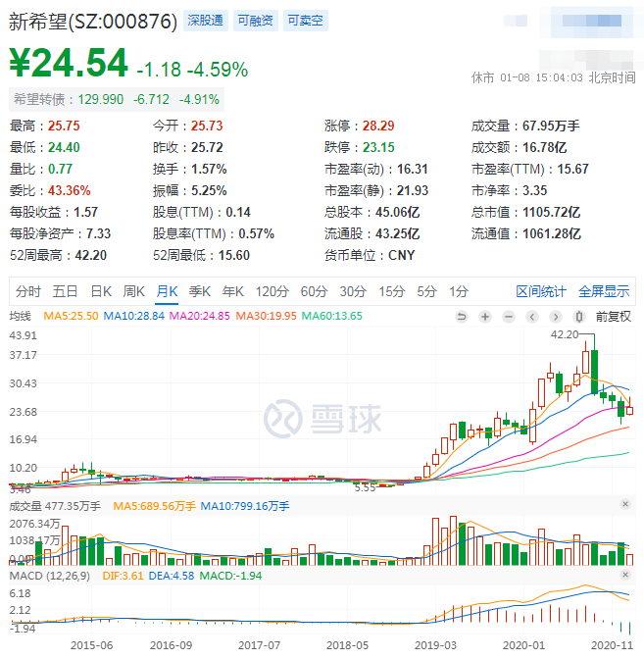Viewport: 644px width, 659px height.
Task: Switch to the 分时 chart tab
Action: (28, 291)
